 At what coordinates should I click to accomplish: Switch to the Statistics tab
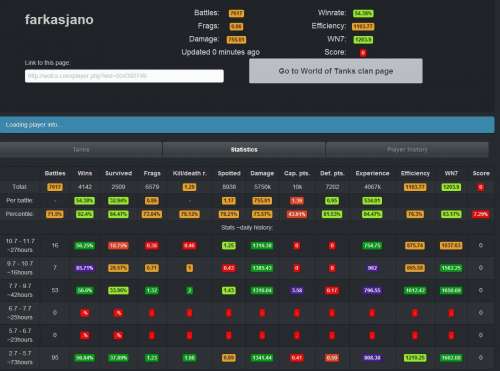coord(244,149)
